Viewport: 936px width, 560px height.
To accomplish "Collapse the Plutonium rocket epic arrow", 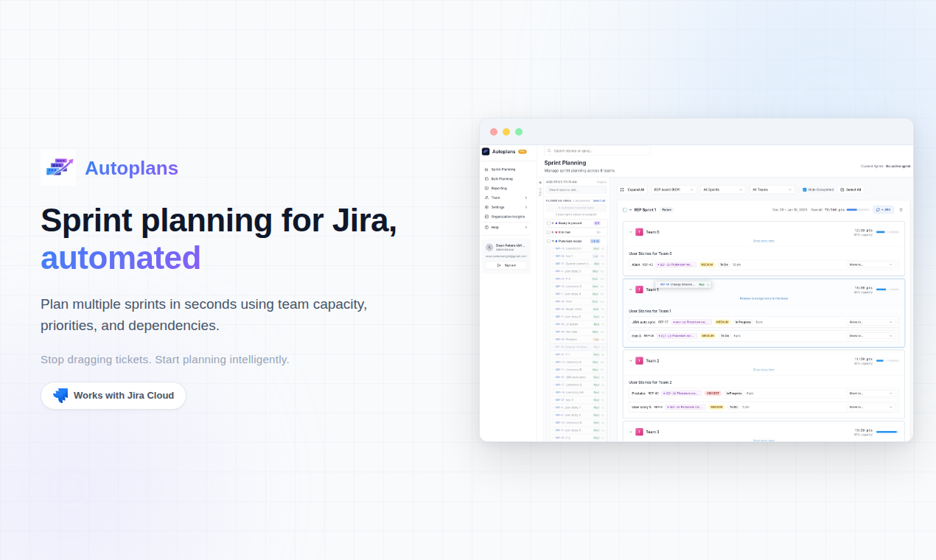I will pyautogui.click(x=553, y=241).
